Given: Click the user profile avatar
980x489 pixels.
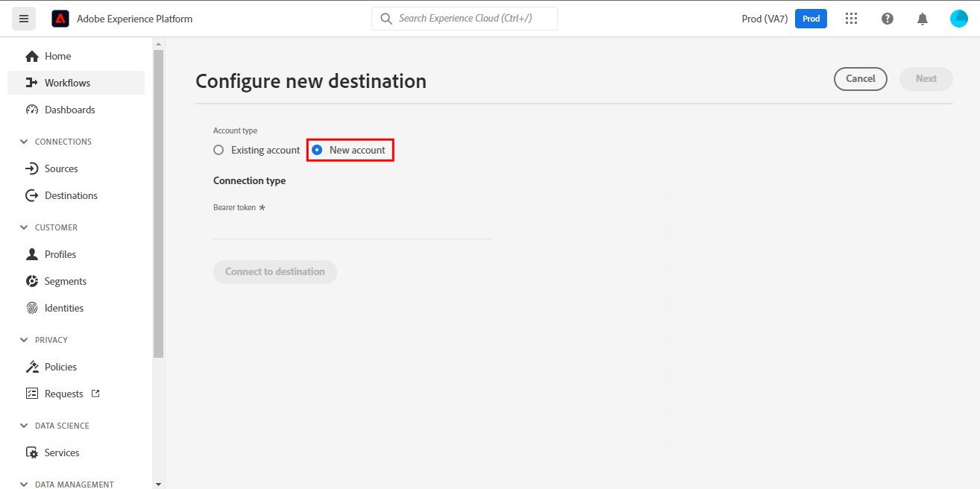Looking at the screenshot, I should tap(959, 19).
